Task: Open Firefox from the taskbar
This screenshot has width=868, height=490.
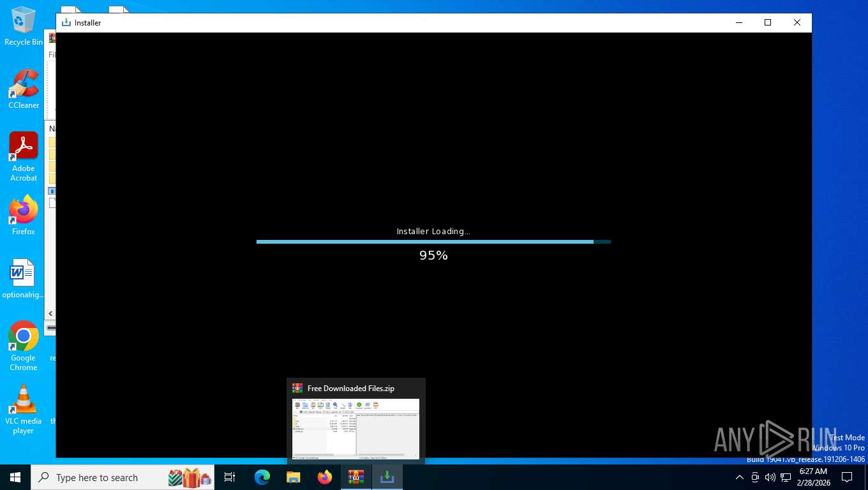Action: click(325, 477)
